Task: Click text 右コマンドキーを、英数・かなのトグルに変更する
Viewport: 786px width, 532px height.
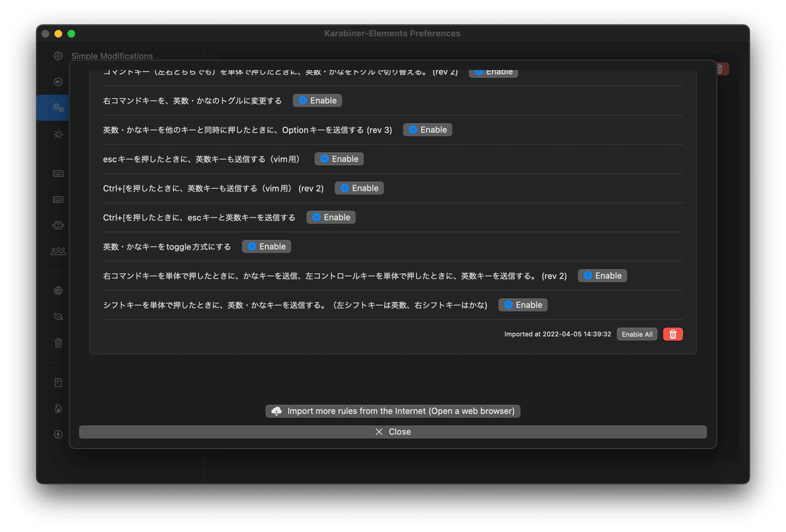Action: point(193,101)
